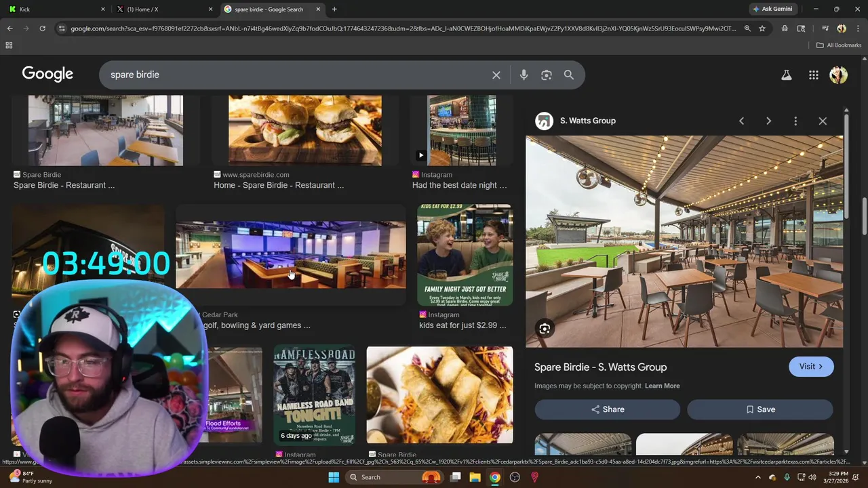
Task: Reload the current page
Action: [x=42, y=28]
